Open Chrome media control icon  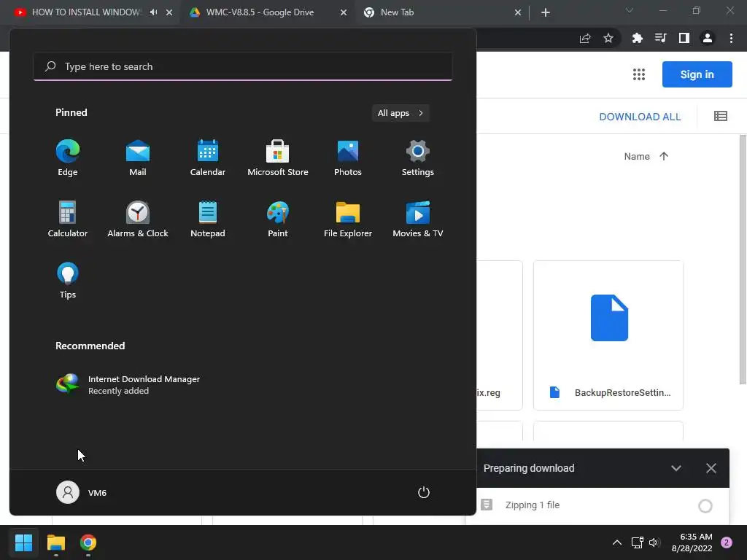(660, 38)
